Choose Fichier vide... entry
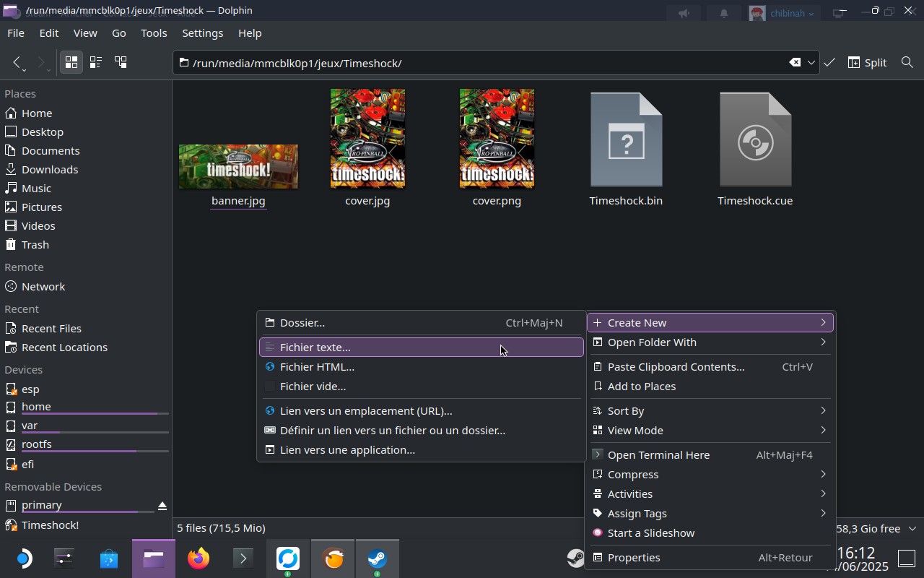The height and width of the screenshot is (578, 924). [421, 387]
